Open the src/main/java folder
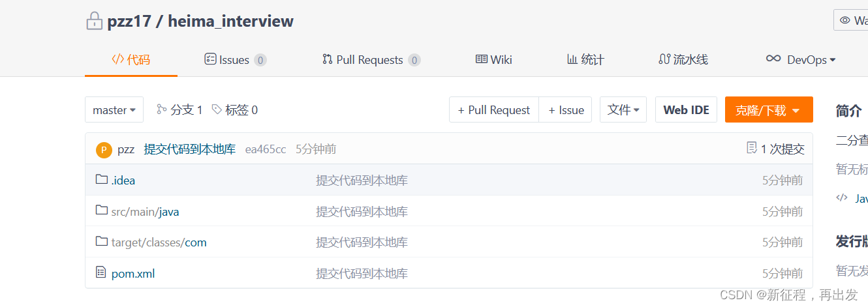 [145, 211]
